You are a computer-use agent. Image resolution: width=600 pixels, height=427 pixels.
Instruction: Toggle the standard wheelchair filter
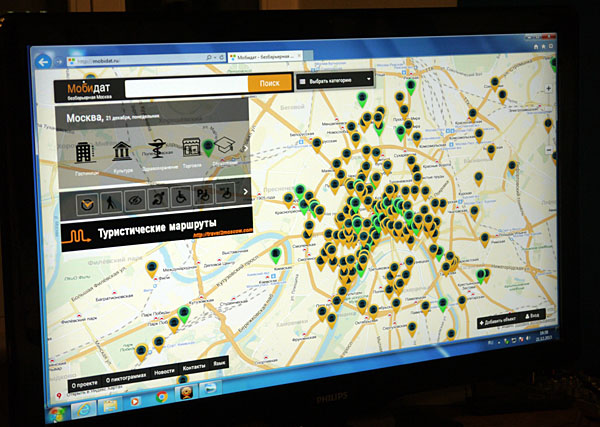[181, 197]
